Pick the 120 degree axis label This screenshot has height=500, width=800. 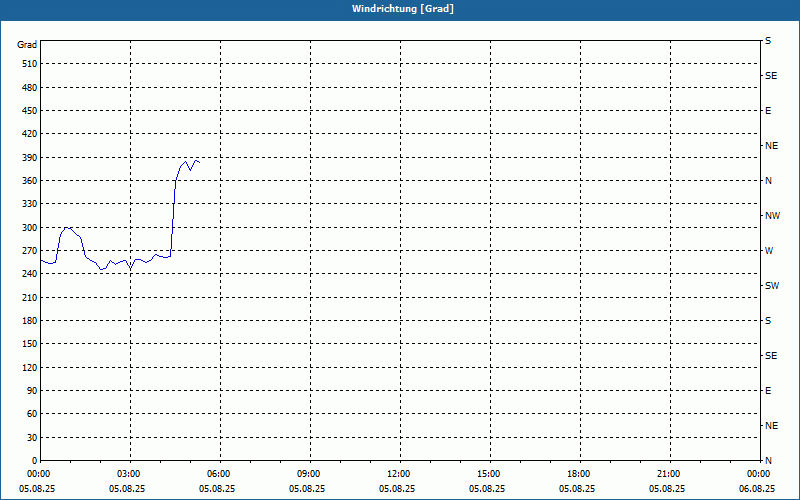[x=30, y=367]
